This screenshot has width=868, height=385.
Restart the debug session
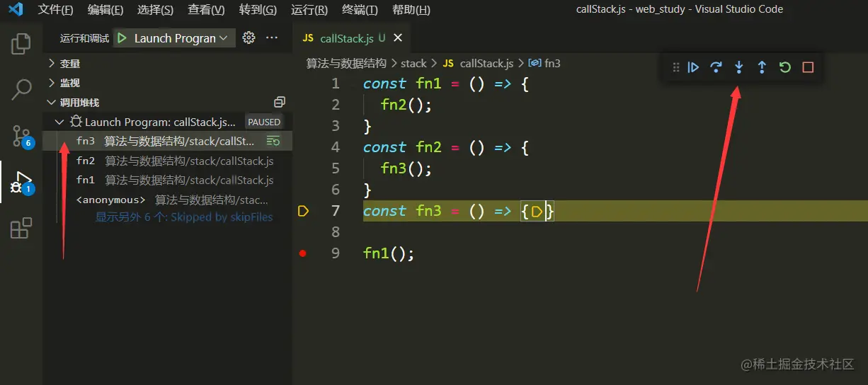pyautogui.click(x=784, y=67)
